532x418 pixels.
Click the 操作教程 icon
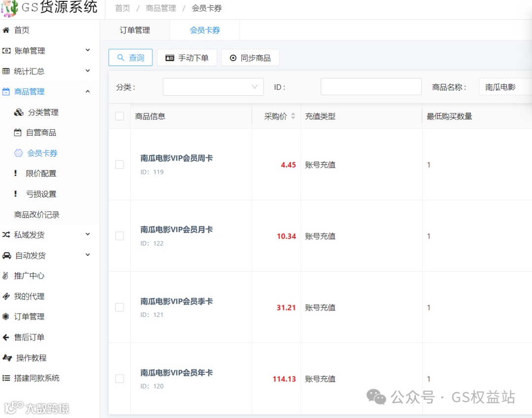7,357
